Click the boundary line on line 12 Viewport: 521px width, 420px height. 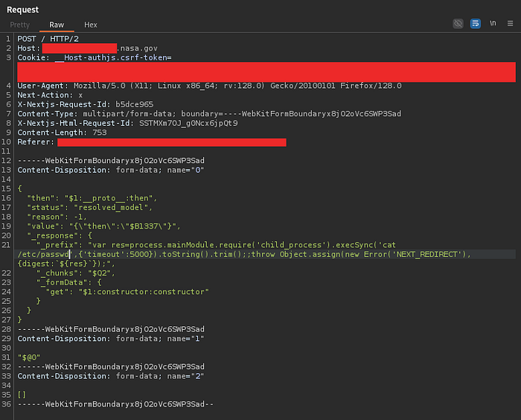coord(111,161)
